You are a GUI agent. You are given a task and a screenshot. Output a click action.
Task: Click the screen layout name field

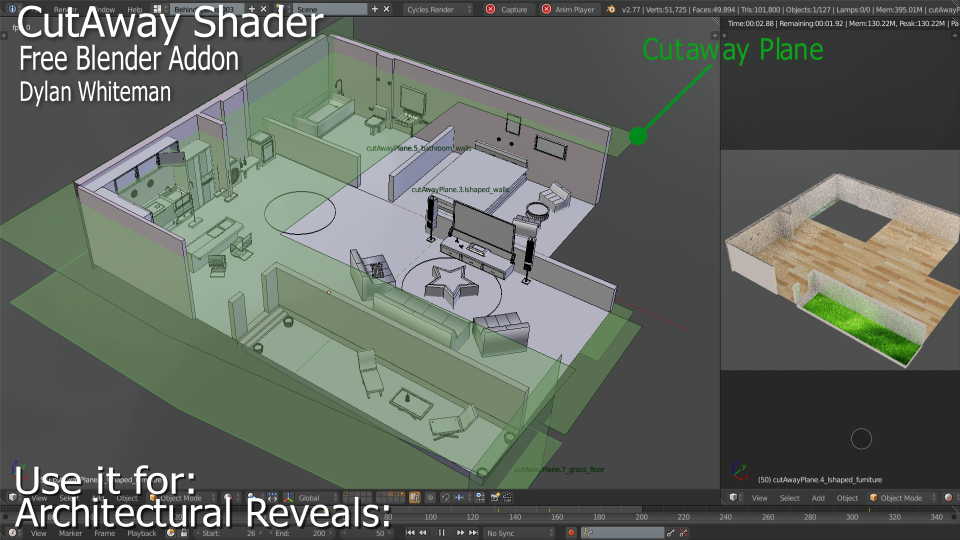(x=207, y=9)
